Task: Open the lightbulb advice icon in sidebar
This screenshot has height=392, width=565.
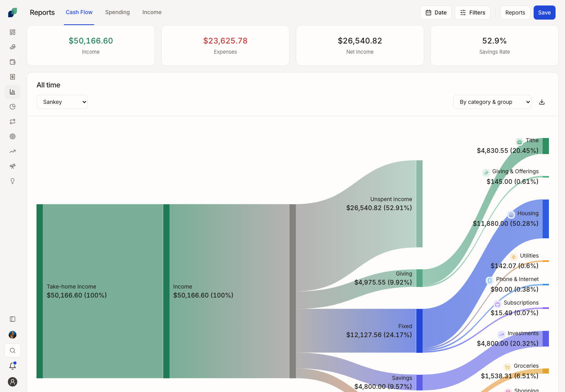Action: [x=13, y=181]
